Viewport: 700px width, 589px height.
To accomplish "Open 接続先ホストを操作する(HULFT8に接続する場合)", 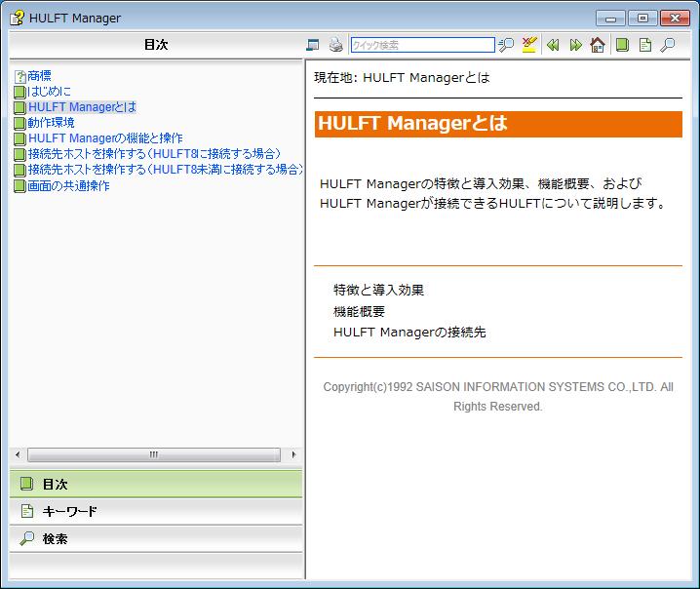I will (154, 154).
